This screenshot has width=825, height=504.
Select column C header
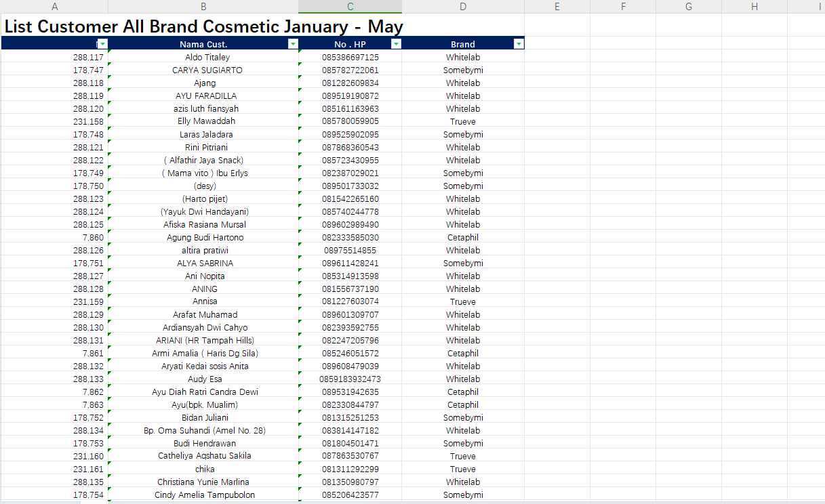pyautogui.click(x=350, y=7)
